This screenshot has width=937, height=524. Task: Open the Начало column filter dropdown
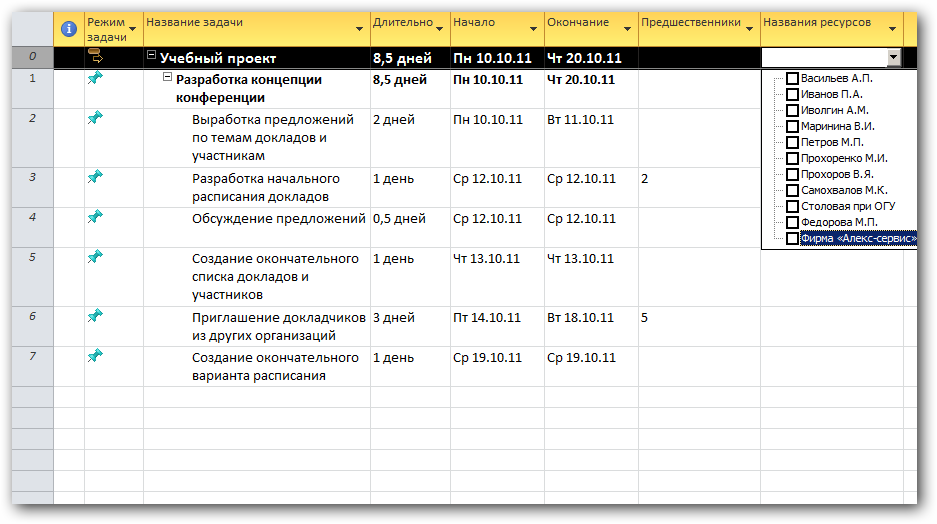click(533, 29)
